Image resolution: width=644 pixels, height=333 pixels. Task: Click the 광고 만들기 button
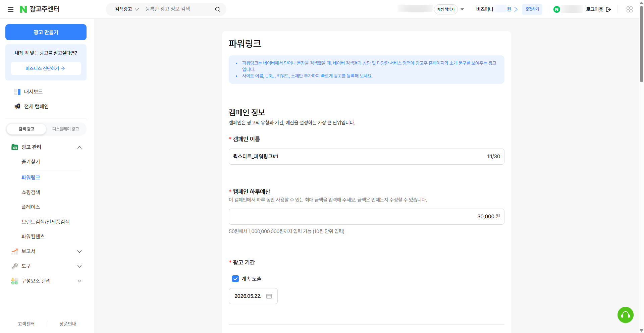(46, 32)
